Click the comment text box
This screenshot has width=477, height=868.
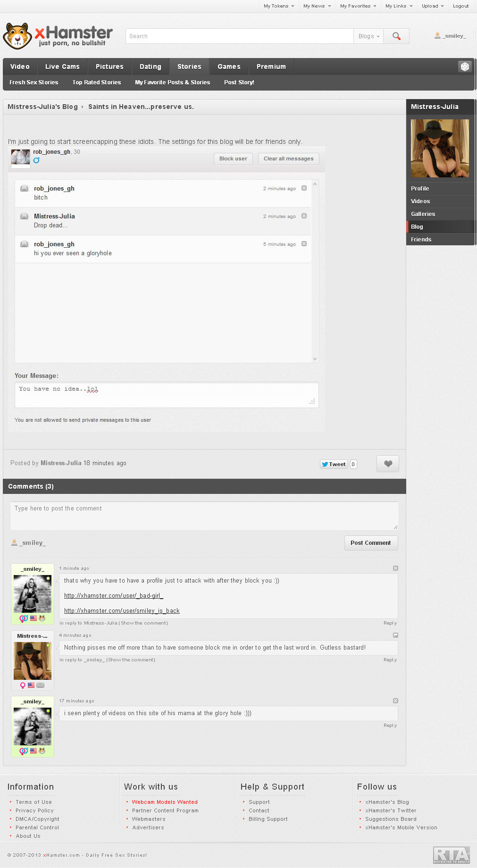click(204, 516)
